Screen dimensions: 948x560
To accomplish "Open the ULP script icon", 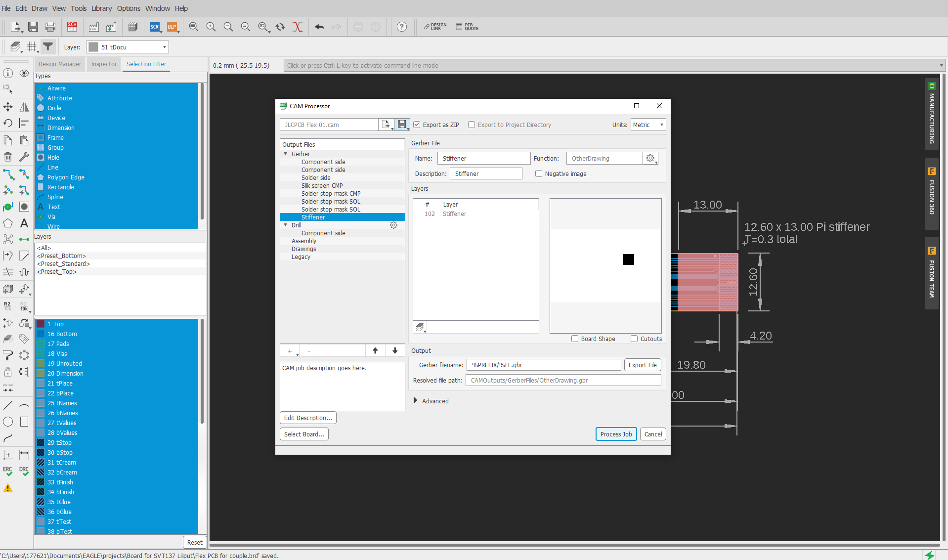I will point(172,27).
